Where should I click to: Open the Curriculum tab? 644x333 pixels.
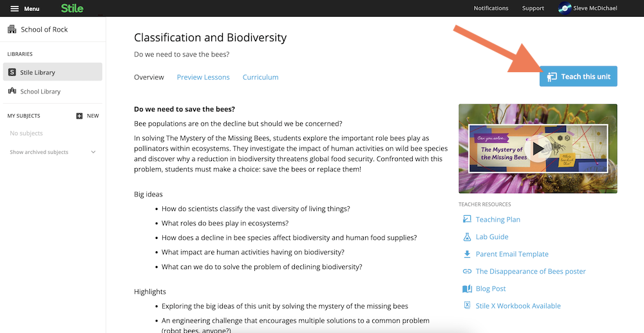(260, 77)
